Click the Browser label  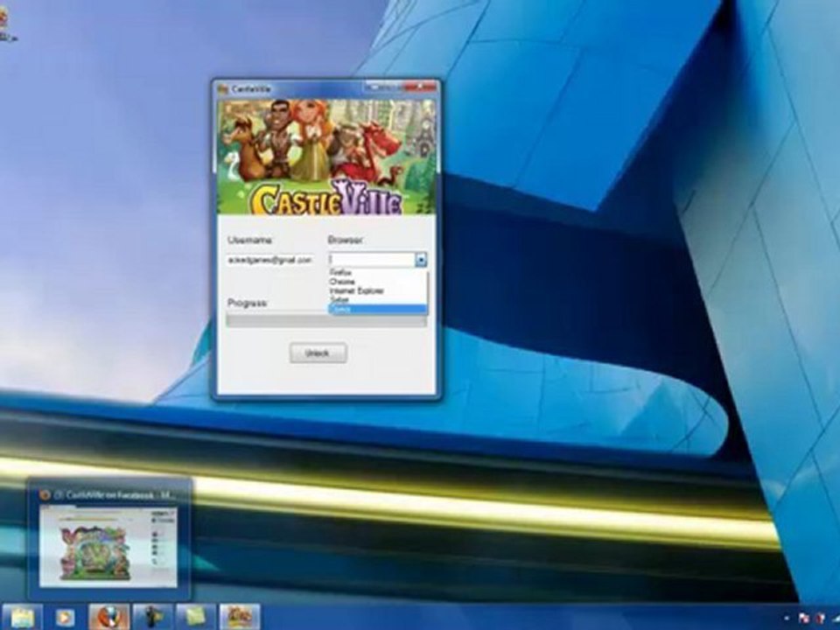(346, 240)
